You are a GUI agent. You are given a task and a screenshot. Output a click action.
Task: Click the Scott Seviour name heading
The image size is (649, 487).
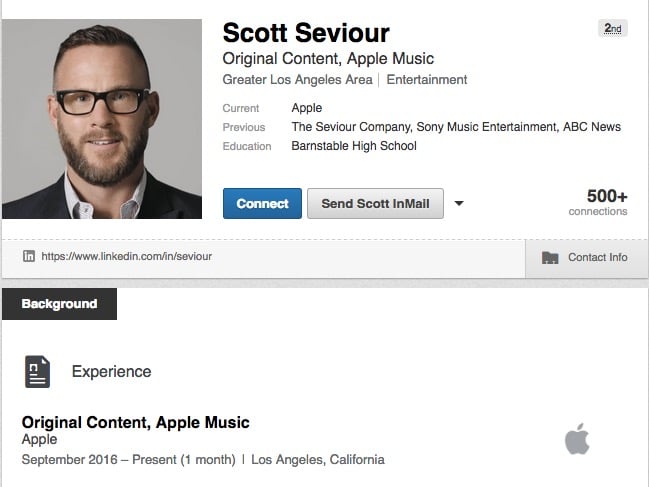click(x=306, y=33)
